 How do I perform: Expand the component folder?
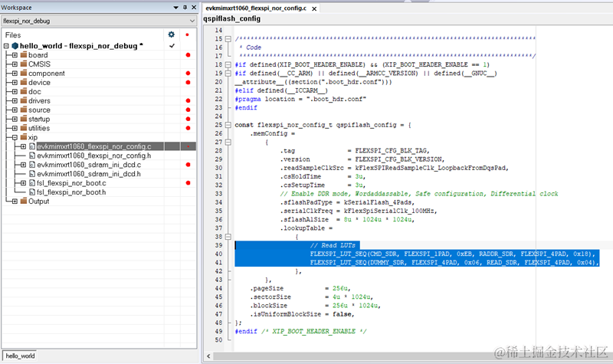15,74
